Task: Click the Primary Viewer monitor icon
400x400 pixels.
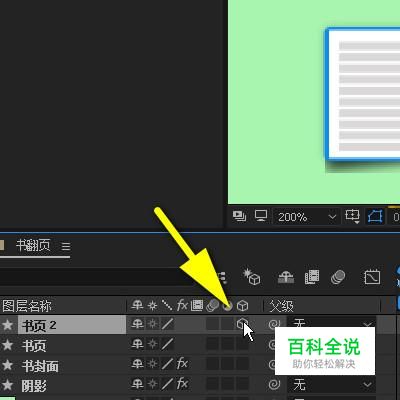Action: pos(261,216)
